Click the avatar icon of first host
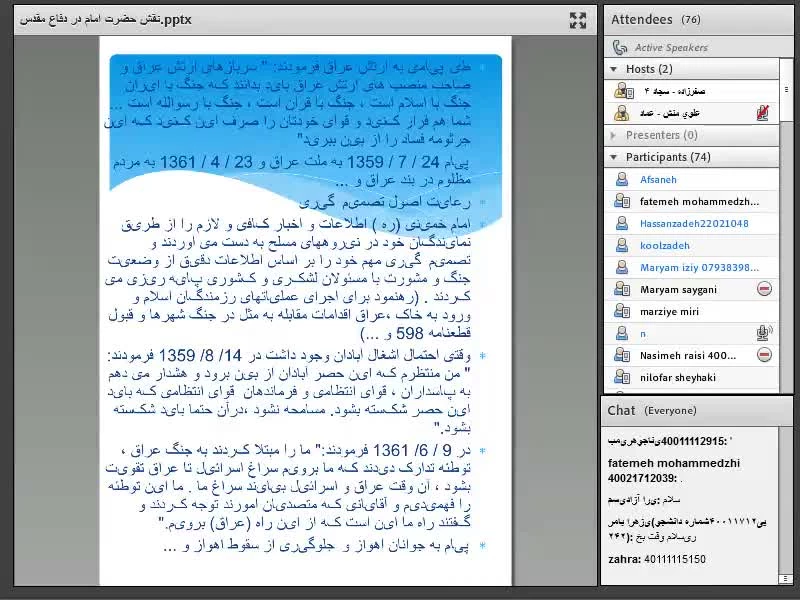Image resolution: width=800 pixels, height=600 pixels. [622, 92]
